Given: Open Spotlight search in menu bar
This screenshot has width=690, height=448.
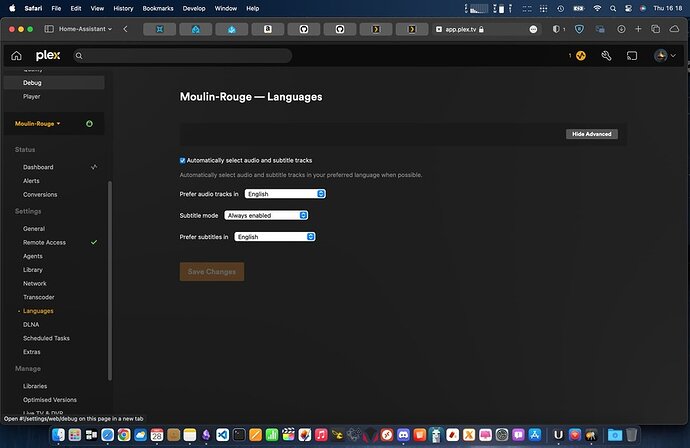Looking at the screenshot, I should 613,8.
